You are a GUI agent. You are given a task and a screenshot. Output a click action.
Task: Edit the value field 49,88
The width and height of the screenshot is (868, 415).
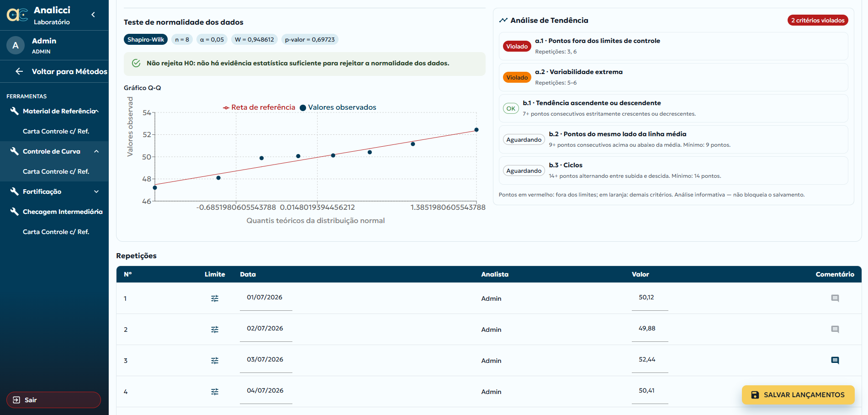click(x=650, y=329)
